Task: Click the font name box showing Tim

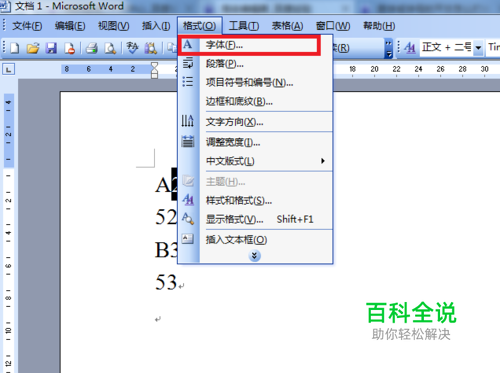Action: tap(493, 48)
